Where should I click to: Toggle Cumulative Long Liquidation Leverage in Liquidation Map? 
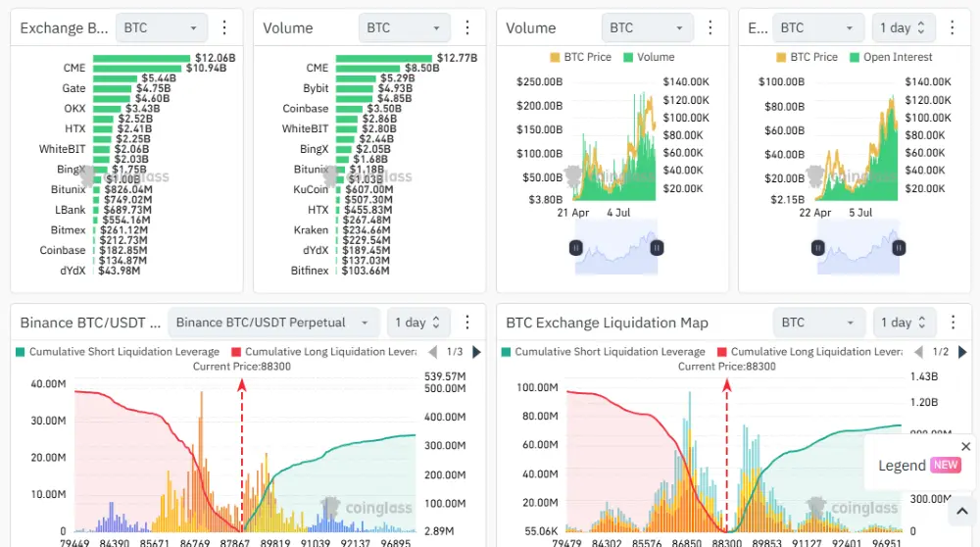coord(810,352)
